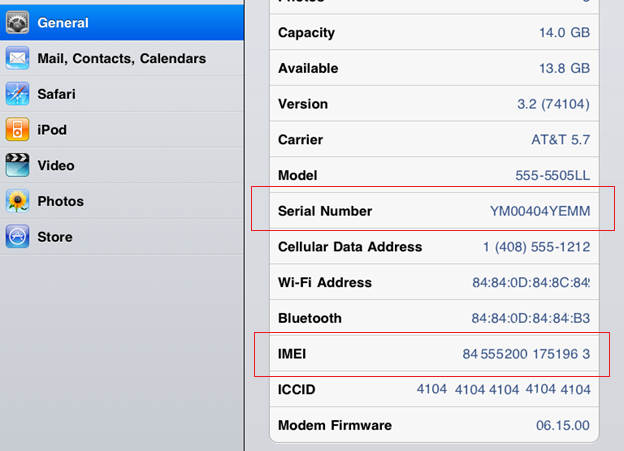Screen dimensions: 624x451
Task: Tap the Modem Firmware row
Action: tap(434, 425)
